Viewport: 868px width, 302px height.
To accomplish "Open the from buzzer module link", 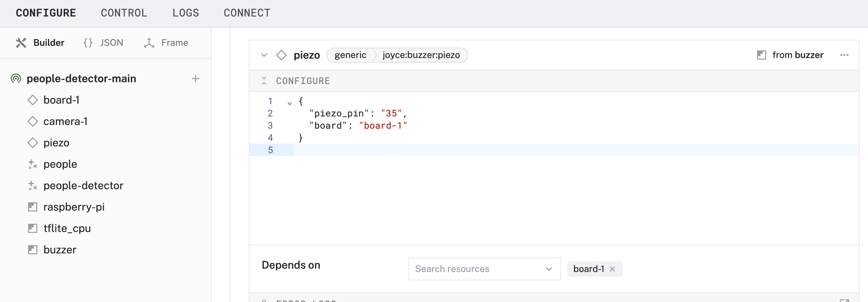I will coord(798,55).
